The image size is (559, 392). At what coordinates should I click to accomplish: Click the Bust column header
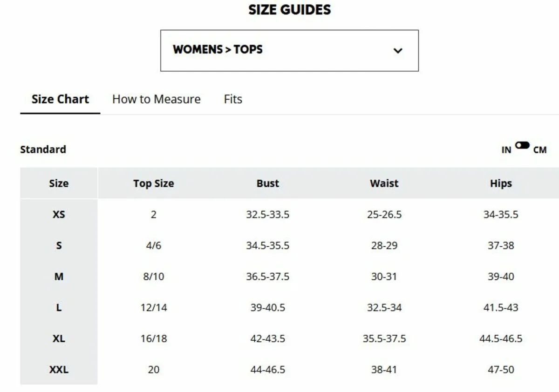click(x=268, y=183)
